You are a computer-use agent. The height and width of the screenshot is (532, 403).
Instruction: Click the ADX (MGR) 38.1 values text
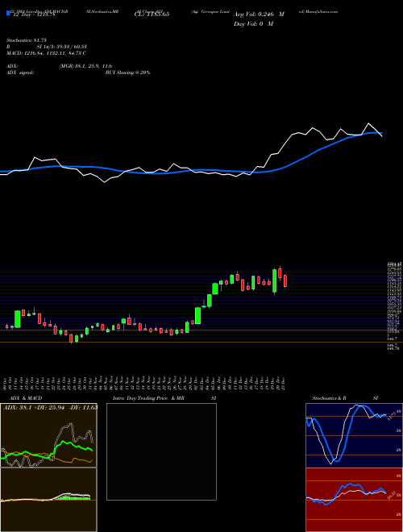[x=85, y=66]
